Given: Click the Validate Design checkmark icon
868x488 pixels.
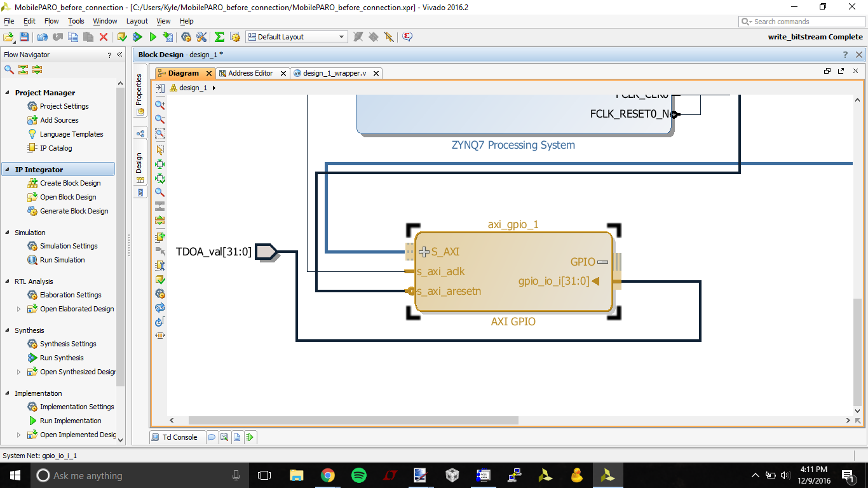Looking at the screenshot, I should click(160, 280).
